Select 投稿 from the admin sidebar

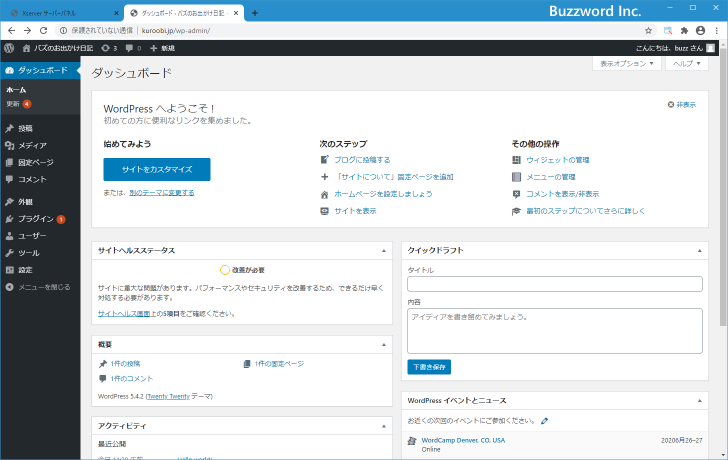[x=25, y=129]
